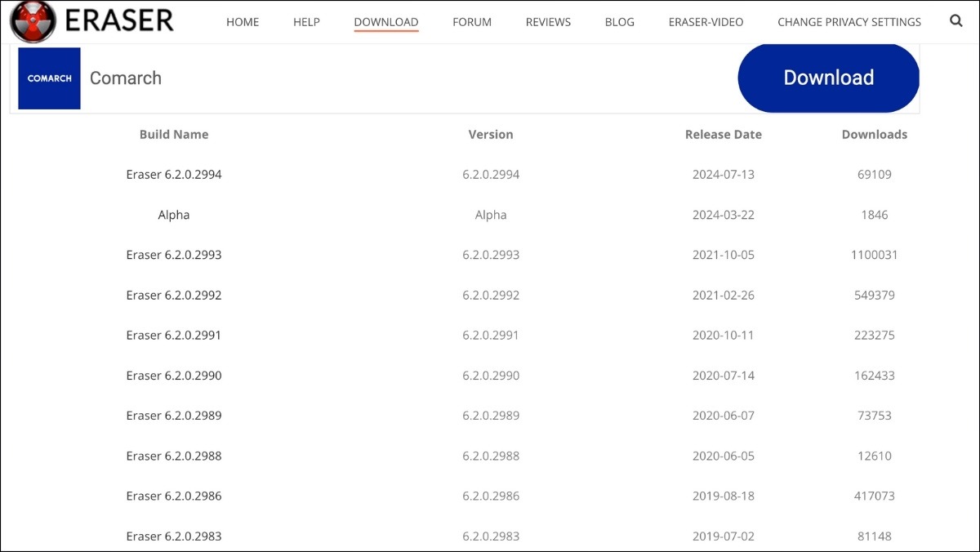This screenshot has height=552, width=980.
Task: Go to the BLOG menu item
Action: (x=620, y=22)
